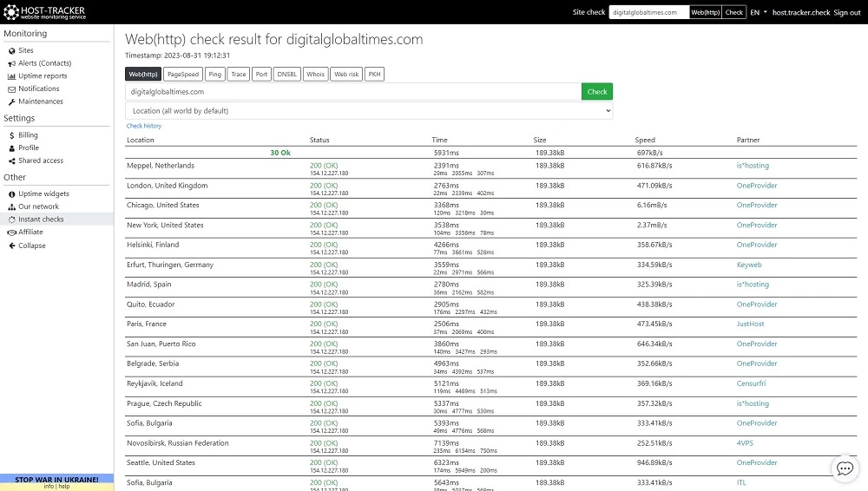This screenshot has height=491, width=868.
Task: Open the Alerts (Contacts) menu item
Action: point(45,63)
